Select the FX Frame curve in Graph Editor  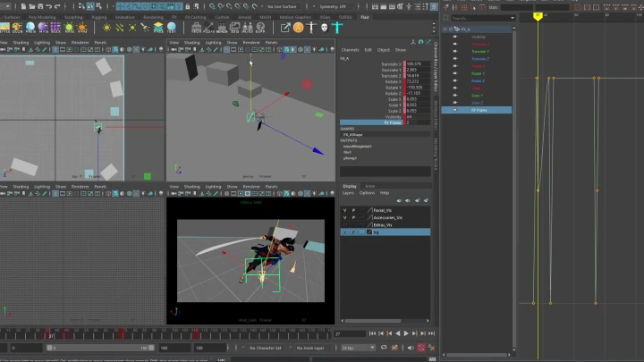[x=477, y=110]
